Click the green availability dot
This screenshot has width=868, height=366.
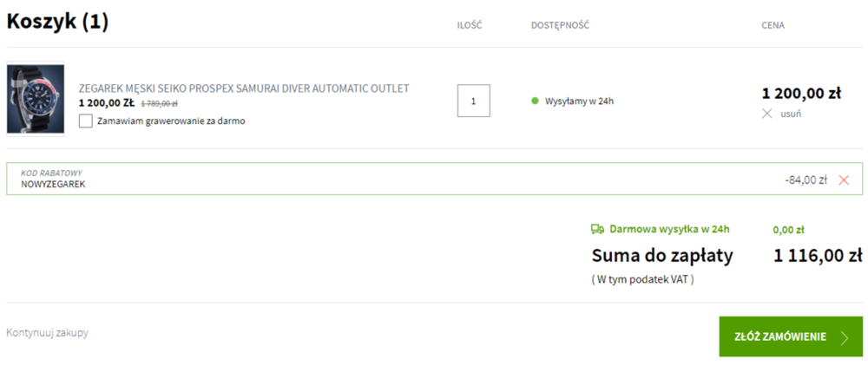(x=536, y=101)
